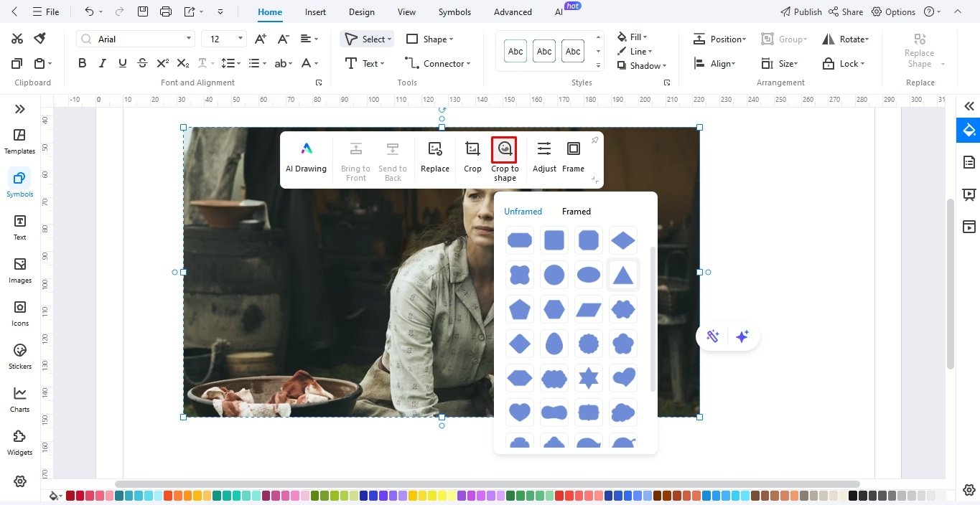Click Crop to shape

tap(505, 160)
